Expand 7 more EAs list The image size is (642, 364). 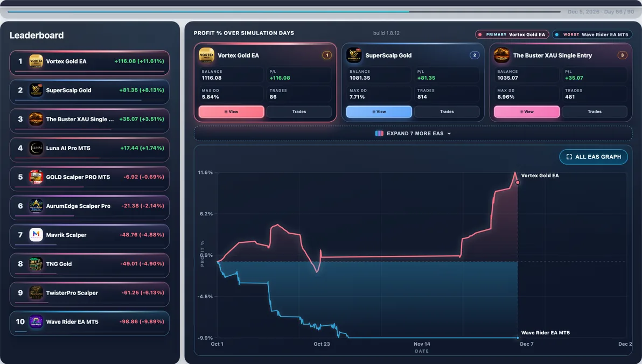click(413, 134)
